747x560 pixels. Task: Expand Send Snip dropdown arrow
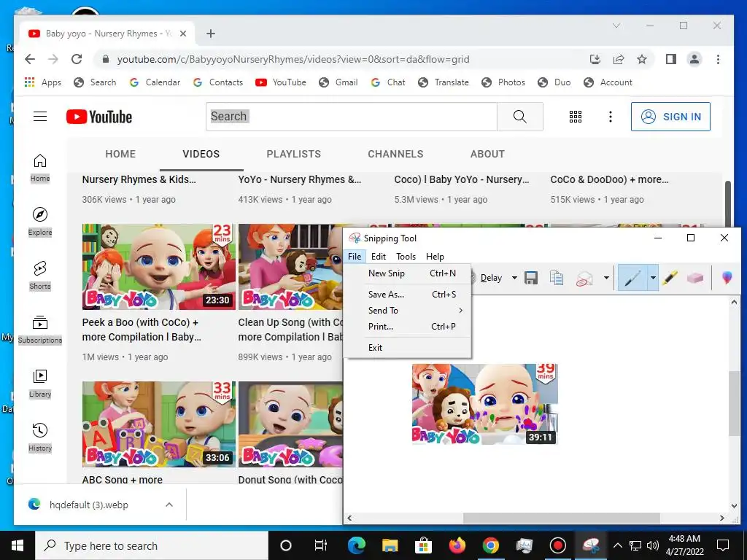606,278
